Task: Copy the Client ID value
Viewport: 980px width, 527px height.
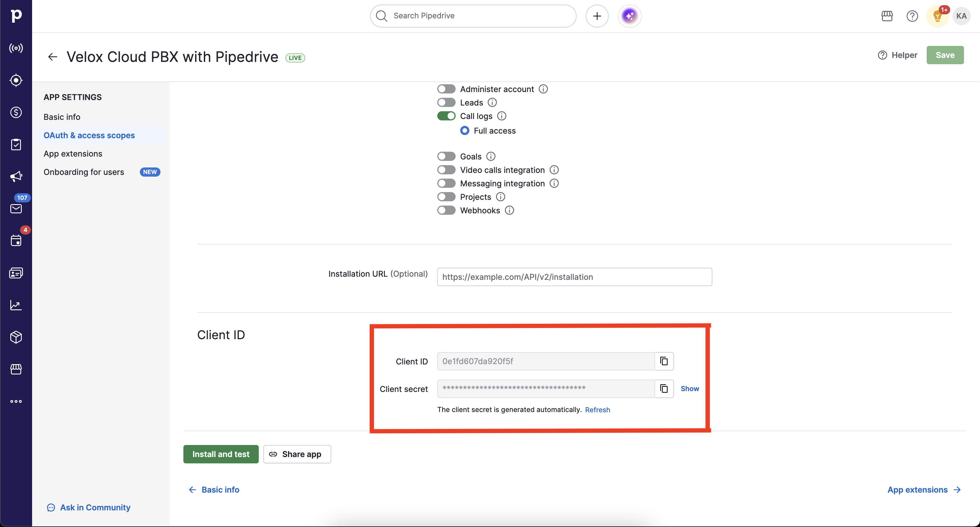Action: tap(664, 361)
